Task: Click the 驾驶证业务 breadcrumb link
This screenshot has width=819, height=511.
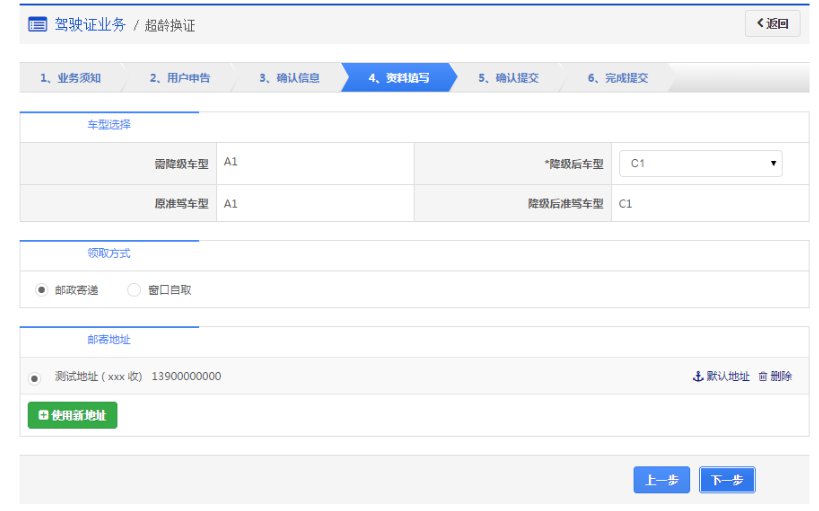Action: (90, 25)
